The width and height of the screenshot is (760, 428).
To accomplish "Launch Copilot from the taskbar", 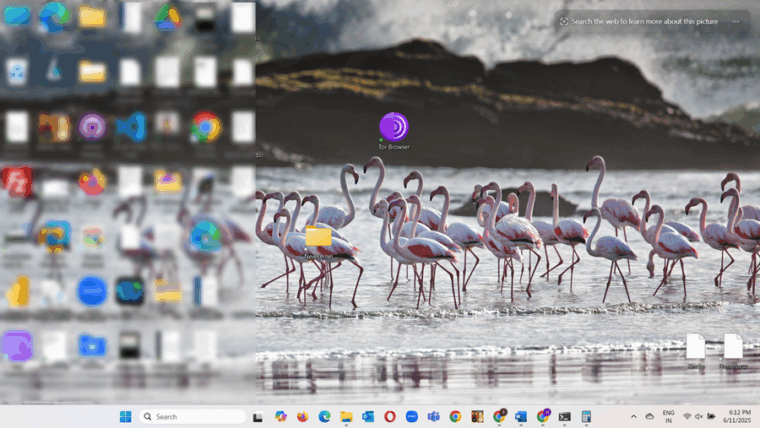I will pyautogui.click(x=281, y=416).
